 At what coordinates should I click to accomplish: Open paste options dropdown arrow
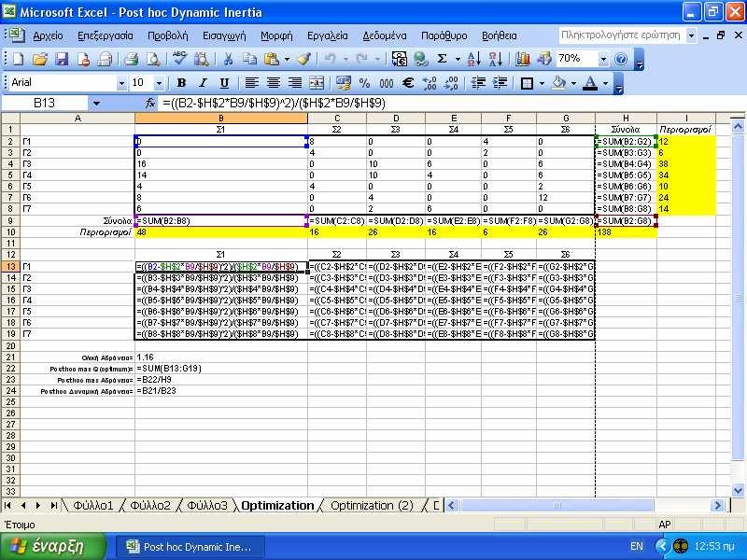pyautogui.click(x=287, y=59)
